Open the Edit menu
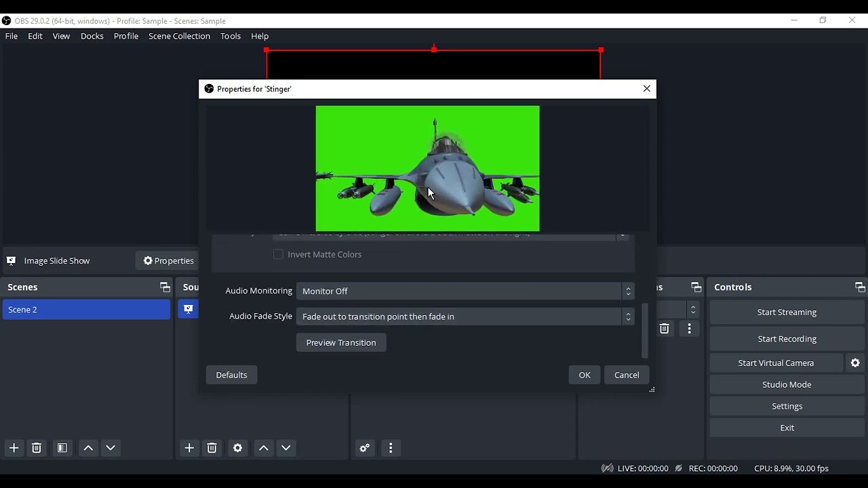The width and height of the screenshot is (868, 488). click(x=35, y=37)
